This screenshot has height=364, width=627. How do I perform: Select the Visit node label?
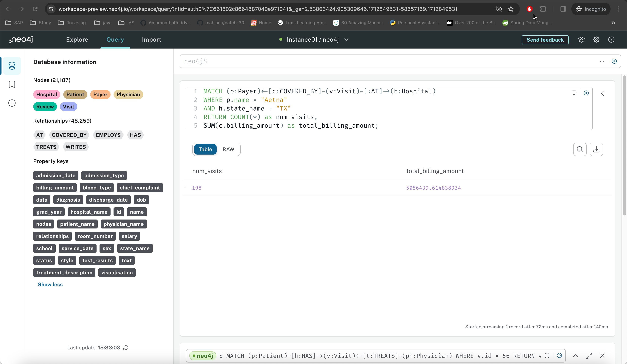tap(68, 106)
